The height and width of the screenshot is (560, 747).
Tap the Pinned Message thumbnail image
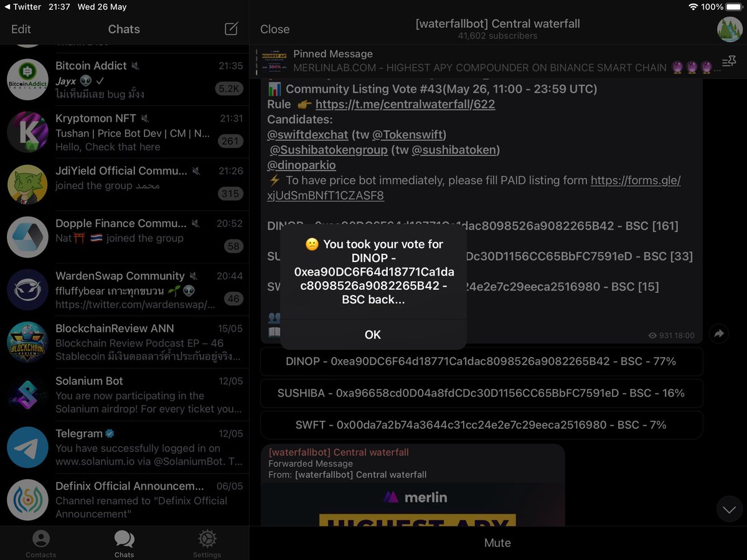tap(275, 61)
